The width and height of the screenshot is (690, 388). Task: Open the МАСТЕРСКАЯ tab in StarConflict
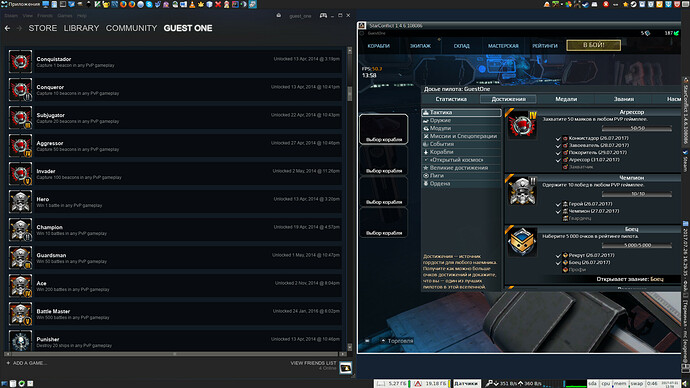[x=503, y=46]
